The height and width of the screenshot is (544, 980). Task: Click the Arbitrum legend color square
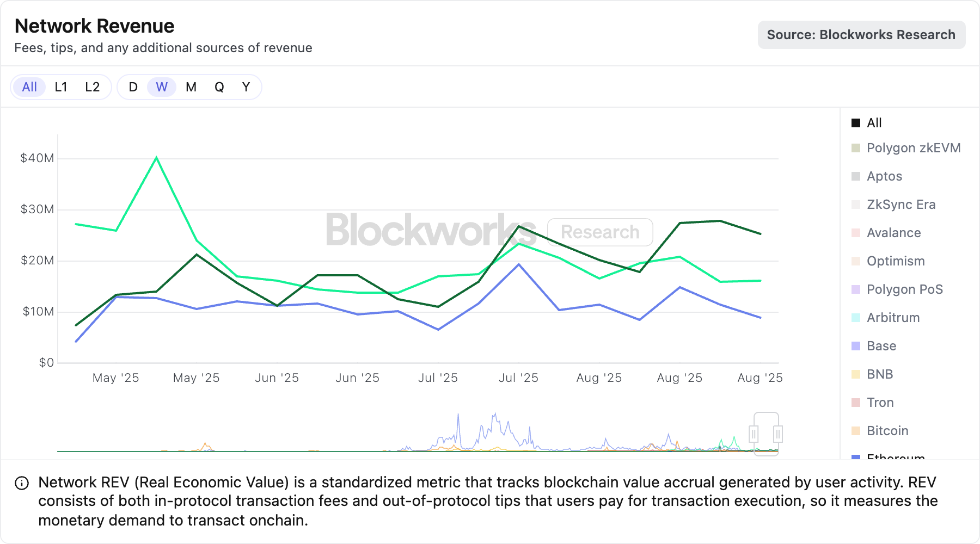(856, 318)
